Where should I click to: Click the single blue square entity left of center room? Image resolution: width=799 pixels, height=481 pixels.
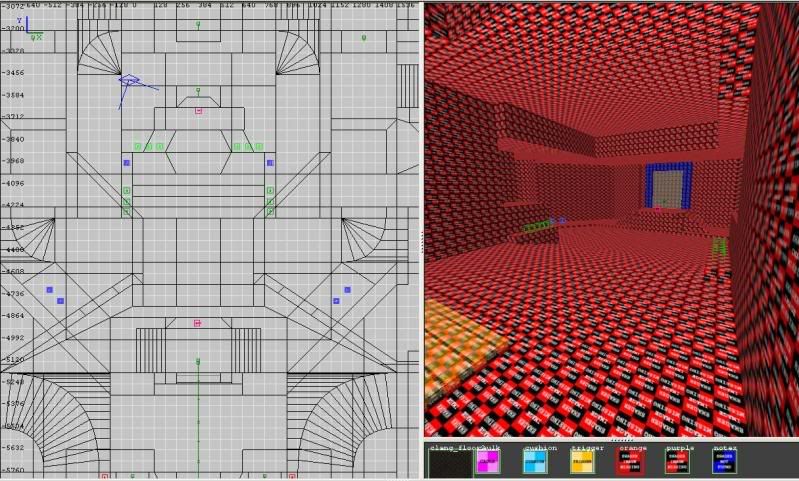pyautogui.click(x=127, y=162)
